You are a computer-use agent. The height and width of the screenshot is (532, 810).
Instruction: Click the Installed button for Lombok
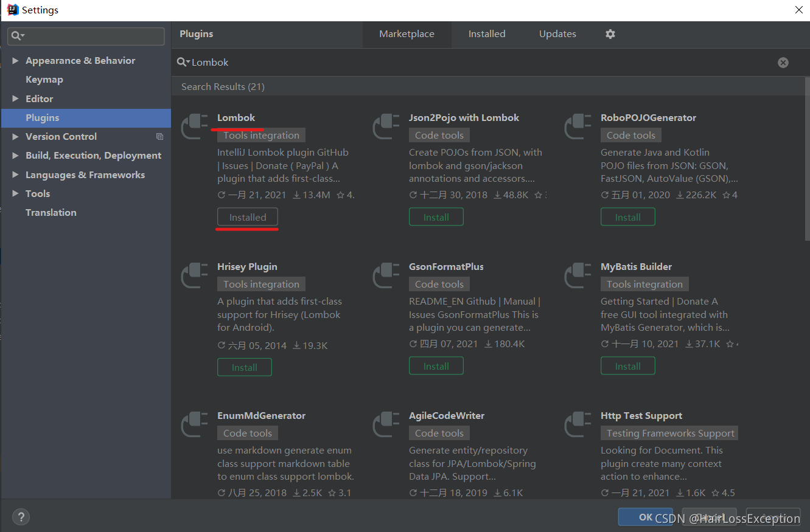[x=248, y=217]
